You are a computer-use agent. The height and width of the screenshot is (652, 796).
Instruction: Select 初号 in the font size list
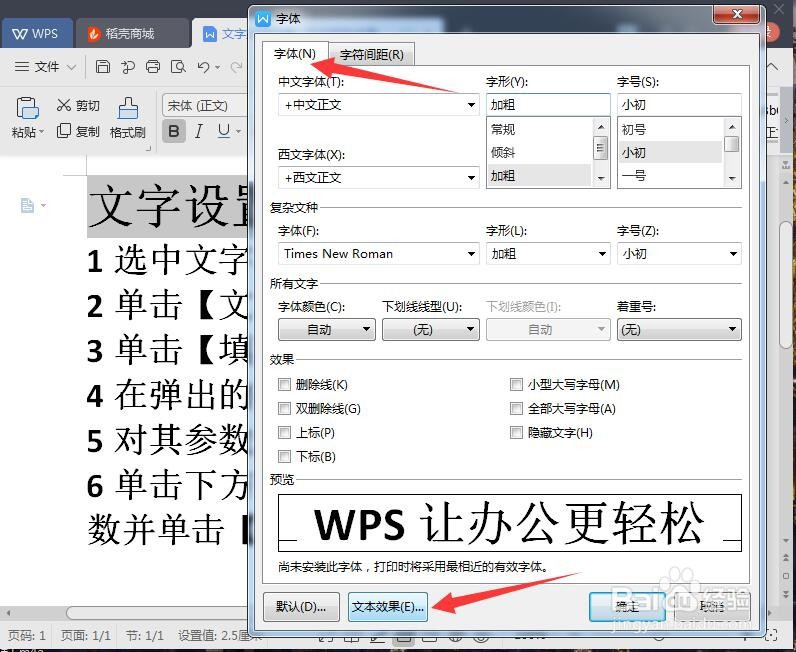671,129
